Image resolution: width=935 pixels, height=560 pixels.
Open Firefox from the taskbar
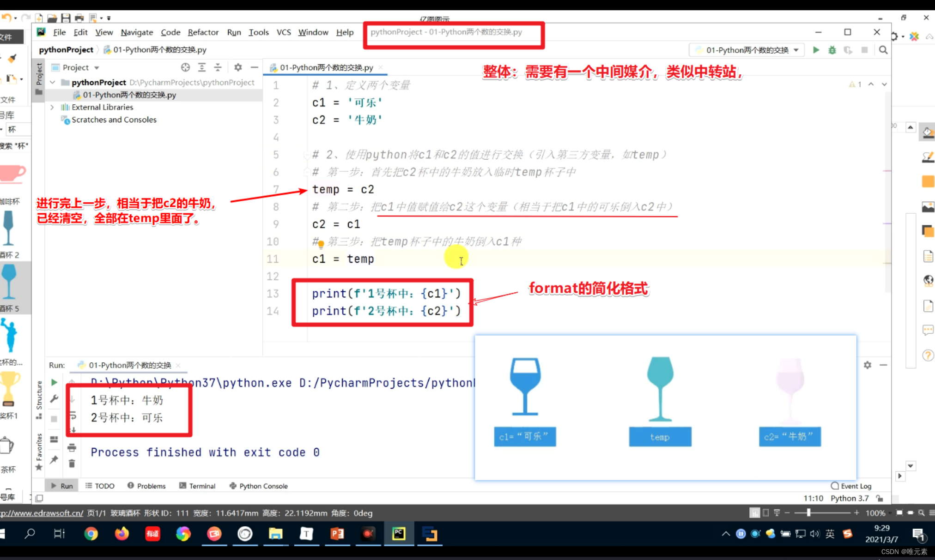coord(121,534)
